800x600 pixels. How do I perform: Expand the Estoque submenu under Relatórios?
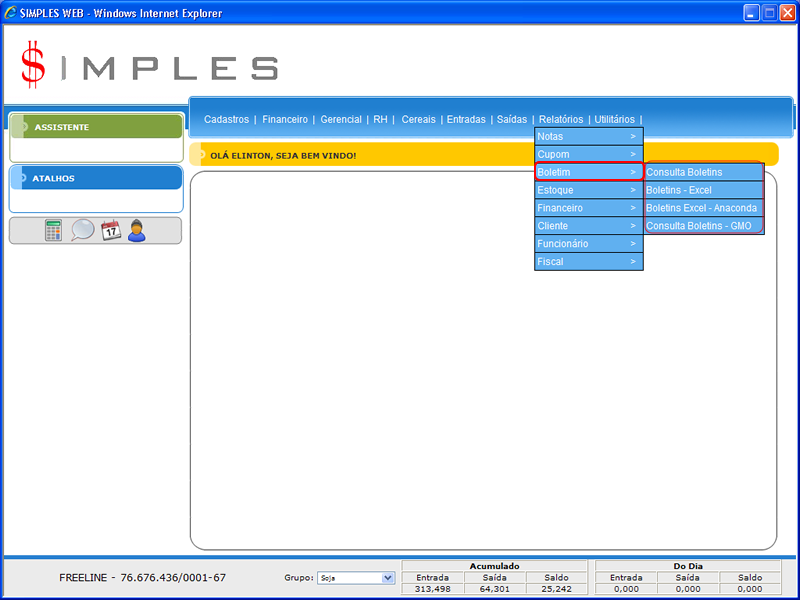point(588,190)
